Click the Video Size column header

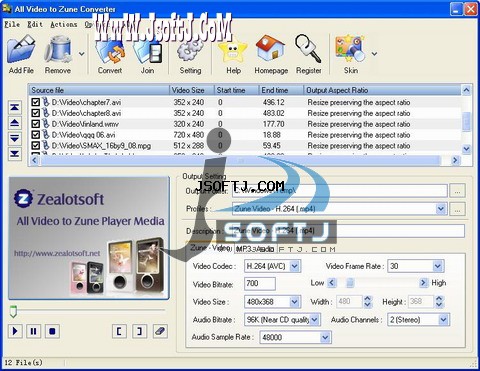tap(192, 90)
